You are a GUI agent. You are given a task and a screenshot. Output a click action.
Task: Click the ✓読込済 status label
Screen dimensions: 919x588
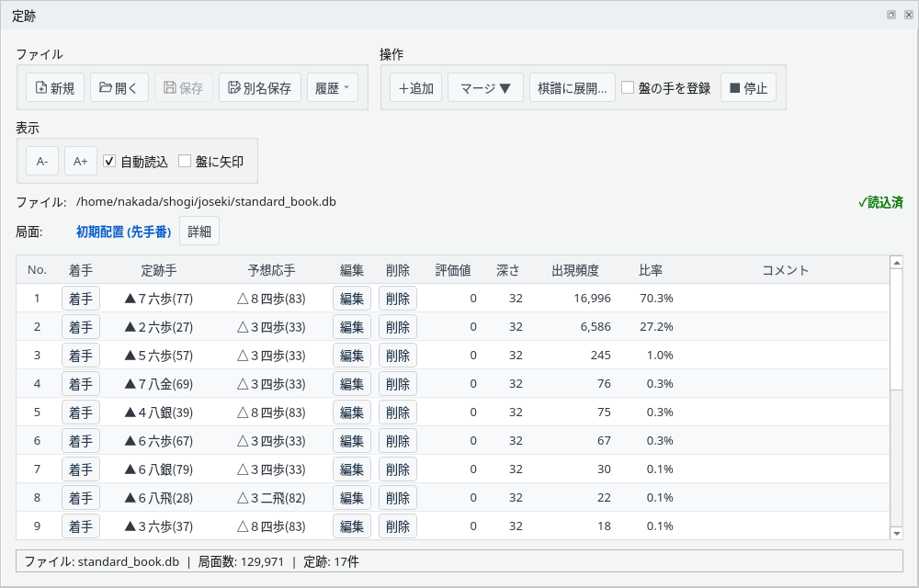pyautogui.click(x=880, y=203)
